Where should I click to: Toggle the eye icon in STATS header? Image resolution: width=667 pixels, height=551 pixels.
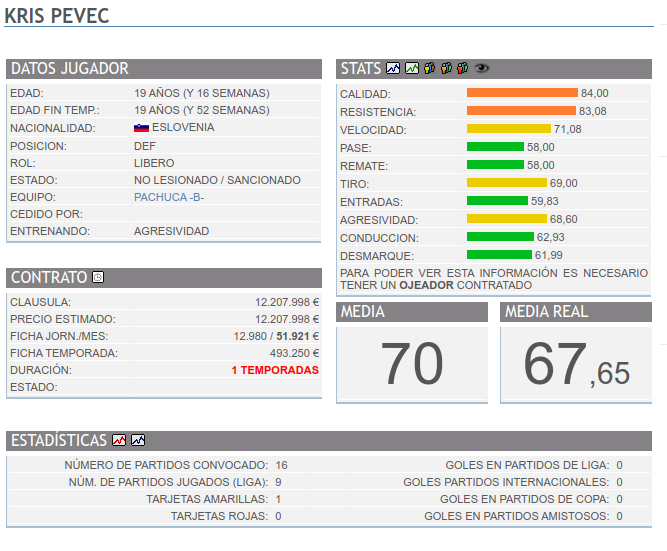click(x=482, y=69)
